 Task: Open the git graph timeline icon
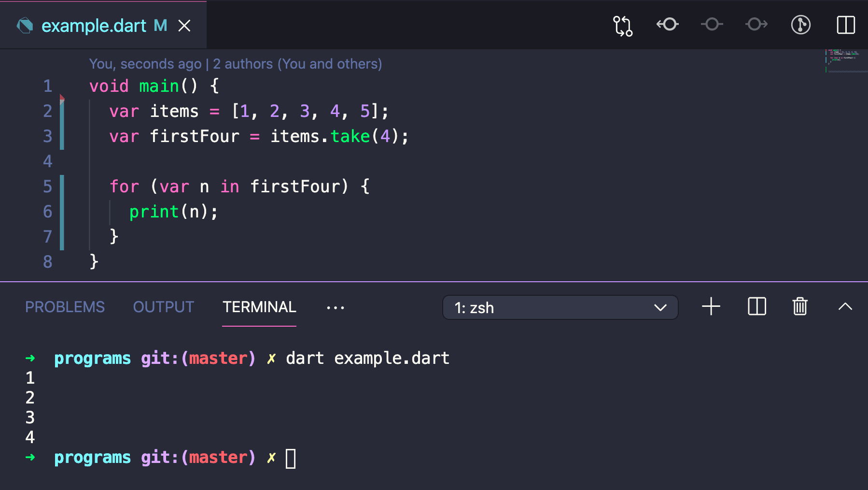(800, 25)
